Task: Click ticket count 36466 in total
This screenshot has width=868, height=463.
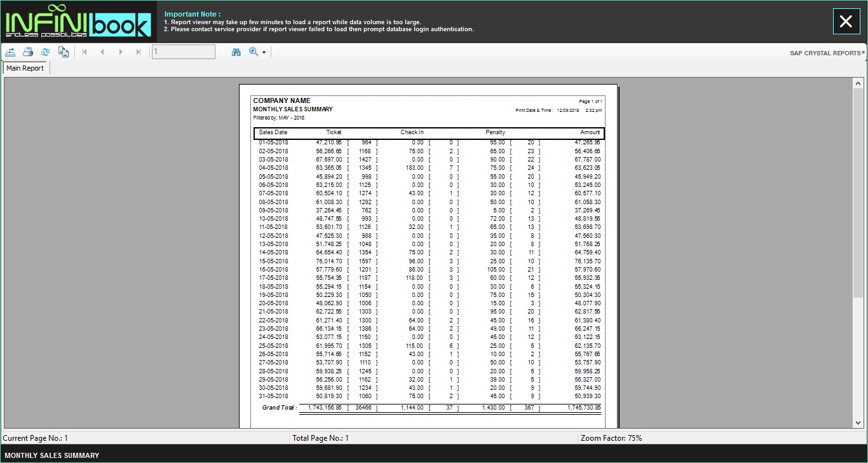Action: click(x=363, y=408)
